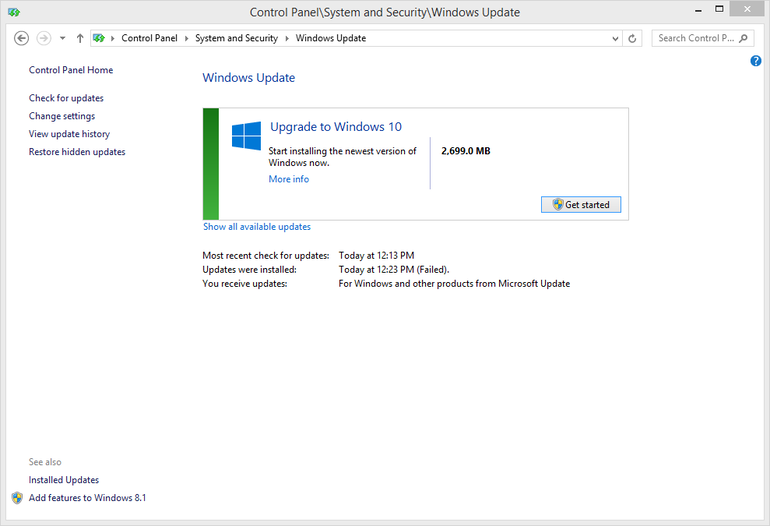Expand the chevron after Control Panel breadcrumb
This screenshot has height=526, width=770.
187,38
